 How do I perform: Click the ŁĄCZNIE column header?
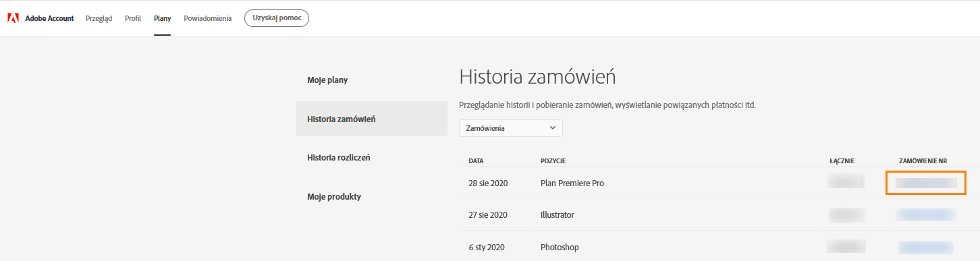(x=842, y=161)
